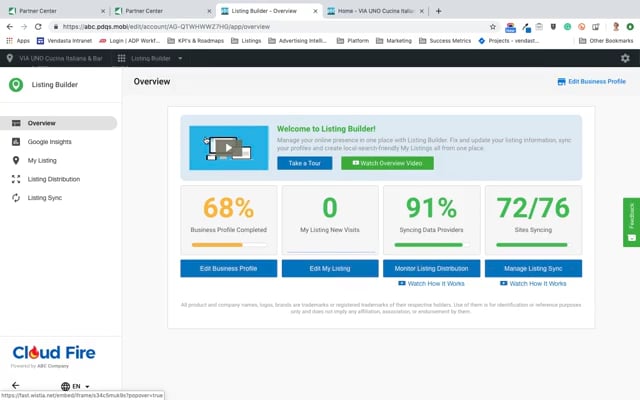Image resolution: width=640 pixels, height=400 pixels.
Task: Watch How It Works under Listing Distribution
Action: (431, 284)
